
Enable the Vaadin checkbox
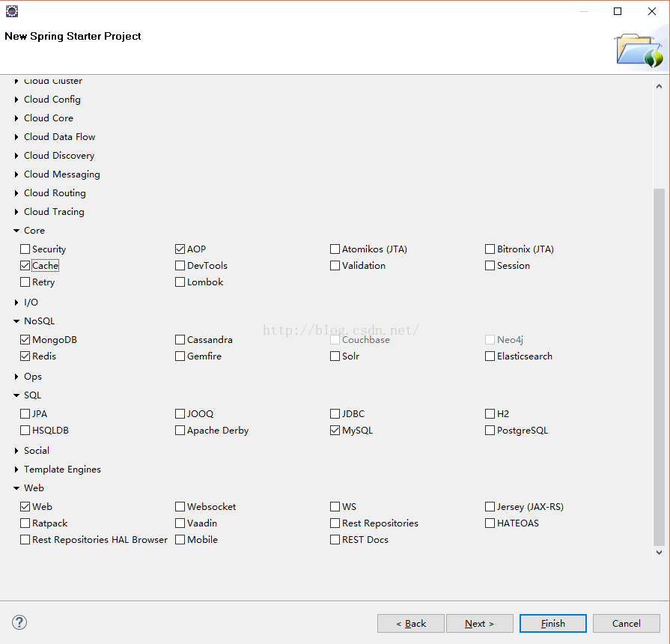(x=180, y=523)
